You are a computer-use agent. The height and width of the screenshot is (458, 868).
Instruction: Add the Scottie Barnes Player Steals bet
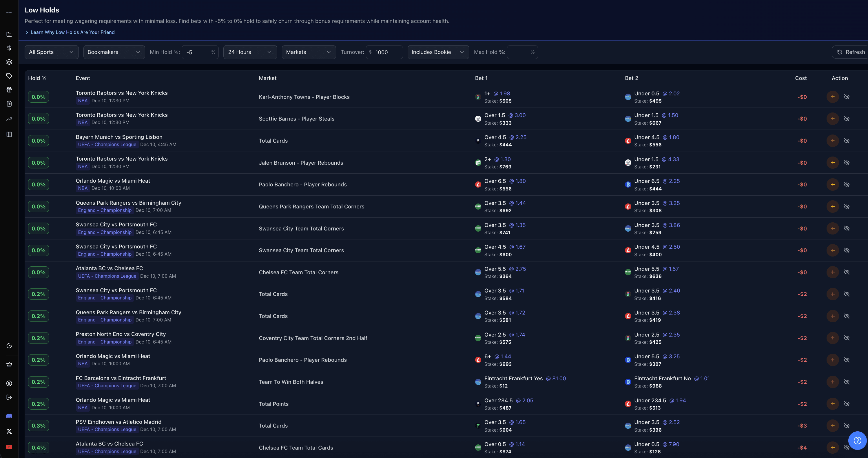pyautogui.click(x=832, y=119)
